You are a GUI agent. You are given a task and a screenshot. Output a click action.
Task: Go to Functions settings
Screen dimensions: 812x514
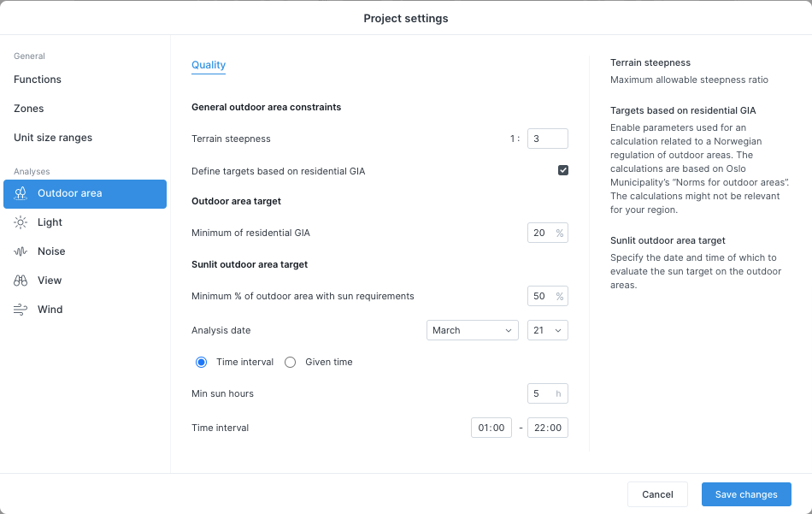(38, 80)
